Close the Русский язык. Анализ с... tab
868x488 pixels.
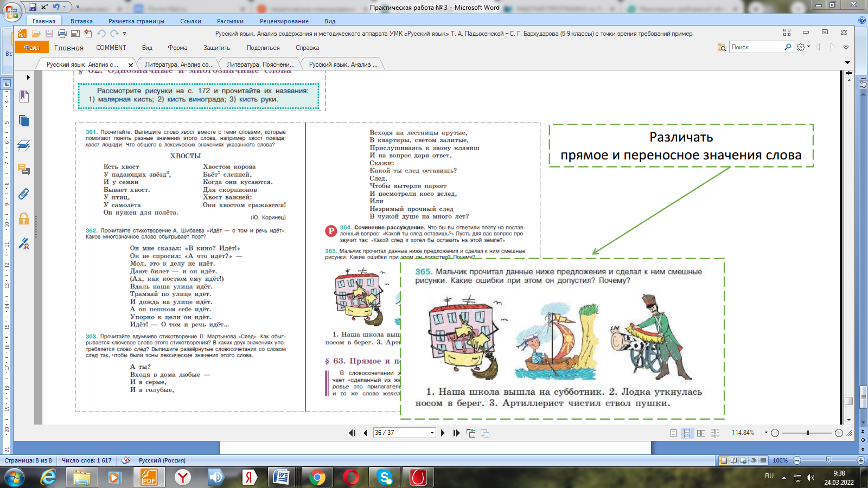[x=131, y=65]
